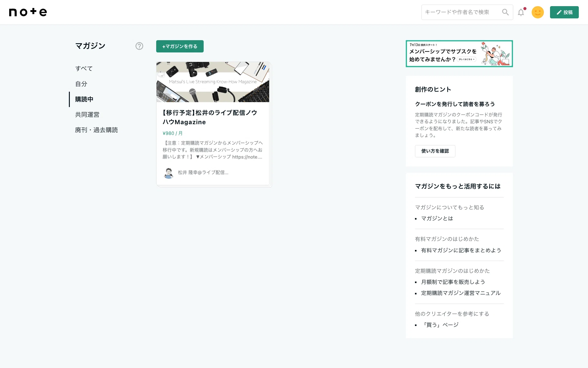Image resolution: width=588 pixels, height=368 pixels.
Task: Open the notifications bell
Action: click(521, 12)
